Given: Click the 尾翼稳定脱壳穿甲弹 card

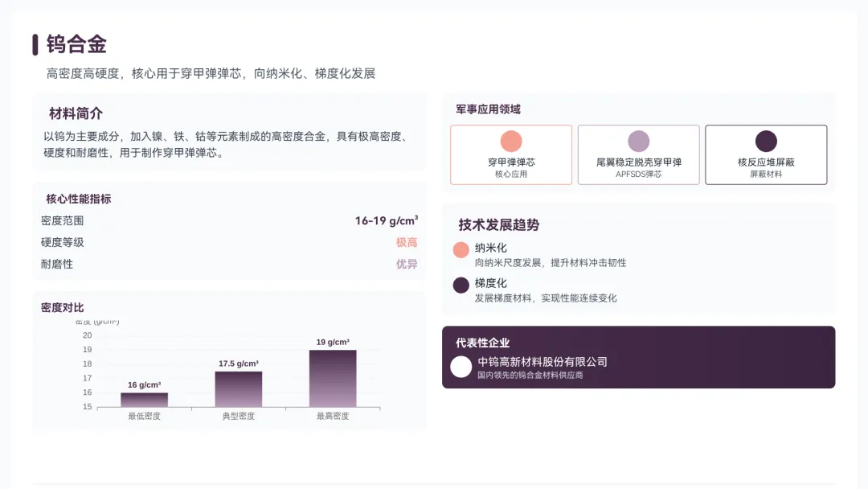Looking at the screenshot, I should click(x=638, y=154).
